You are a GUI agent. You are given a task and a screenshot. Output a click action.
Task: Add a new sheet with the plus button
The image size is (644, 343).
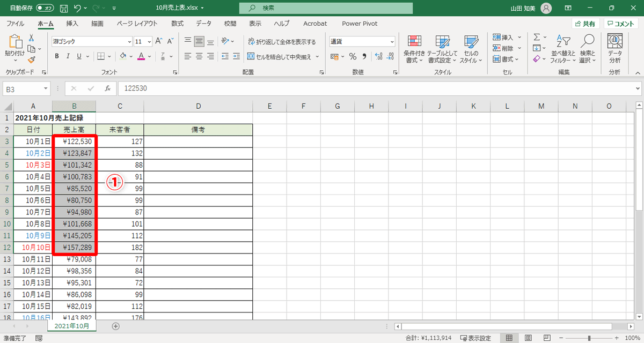[115, 326]
